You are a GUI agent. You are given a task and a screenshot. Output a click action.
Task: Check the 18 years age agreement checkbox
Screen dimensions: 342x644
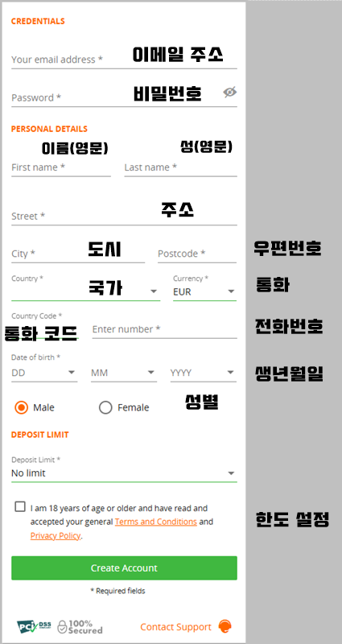[19, 507]
